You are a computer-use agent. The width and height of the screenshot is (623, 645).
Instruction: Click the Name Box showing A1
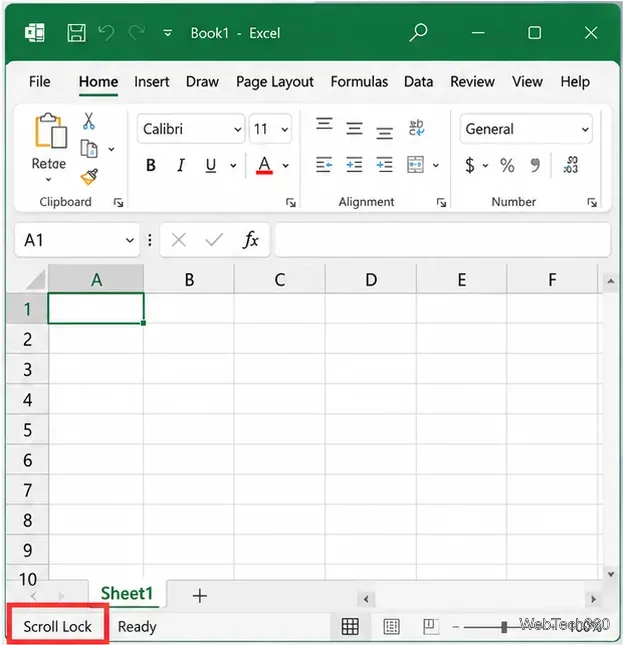[x=77, y=240]
